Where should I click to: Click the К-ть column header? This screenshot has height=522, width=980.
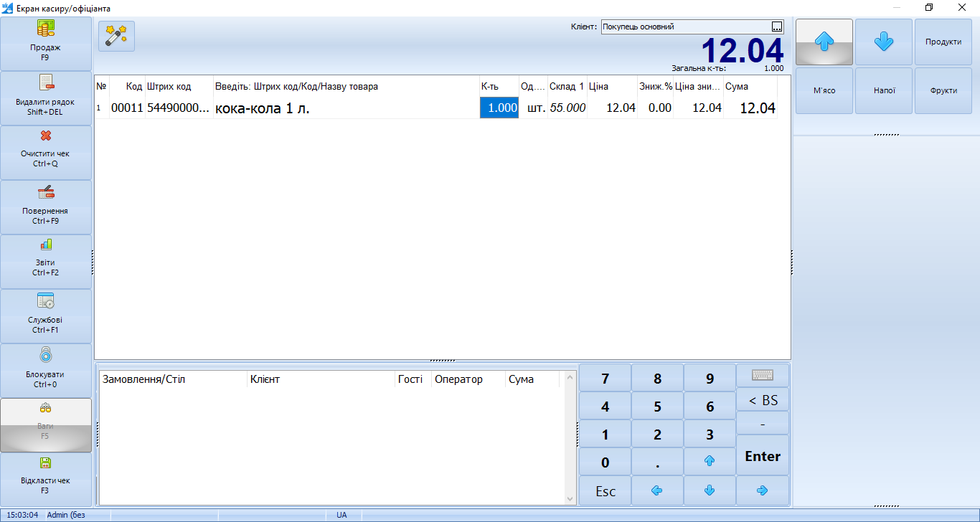click(x=499, y=86)
